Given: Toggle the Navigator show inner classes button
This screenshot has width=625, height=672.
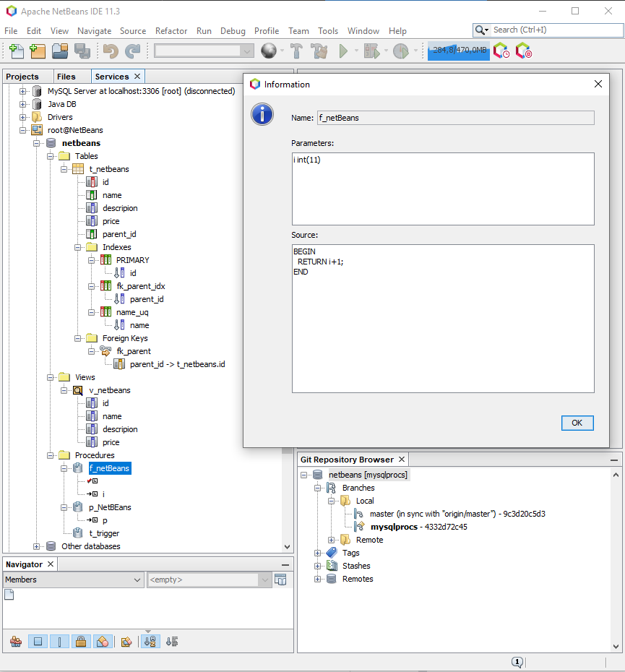Looking at the screenshot, I should (x=103, y=642).
